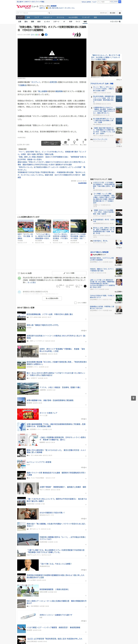Open the comment count icon showing 31
The width and height of the screenshot is (138, 644).
(33, 35)
